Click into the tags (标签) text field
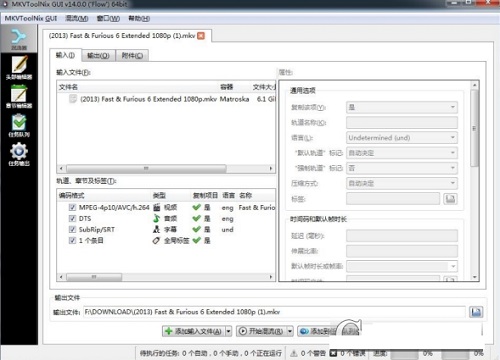This screenshot has width=500, height=360. click(393, 199)
